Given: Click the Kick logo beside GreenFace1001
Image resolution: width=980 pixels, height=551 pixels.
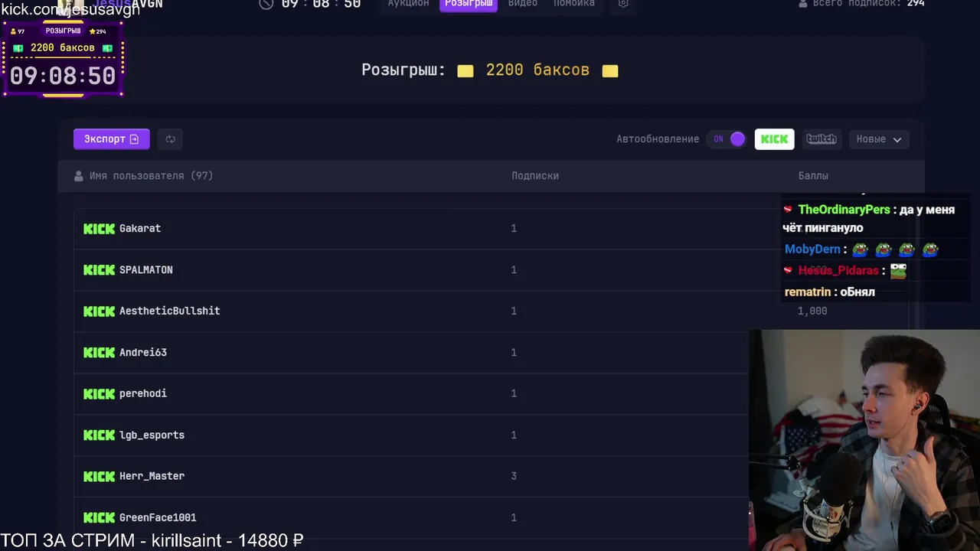Looking at the screenshot, I should 99,518.
